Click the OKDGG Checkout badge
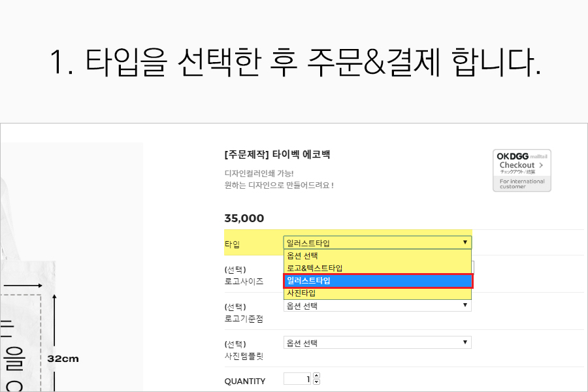 coord(521,171)
